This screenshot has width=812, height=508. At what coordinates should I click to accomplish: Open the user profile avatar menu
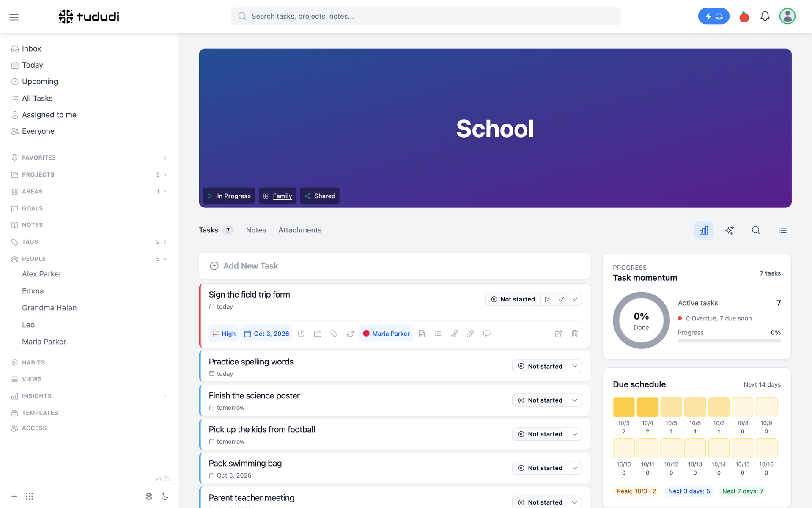(x=787, y=16)
